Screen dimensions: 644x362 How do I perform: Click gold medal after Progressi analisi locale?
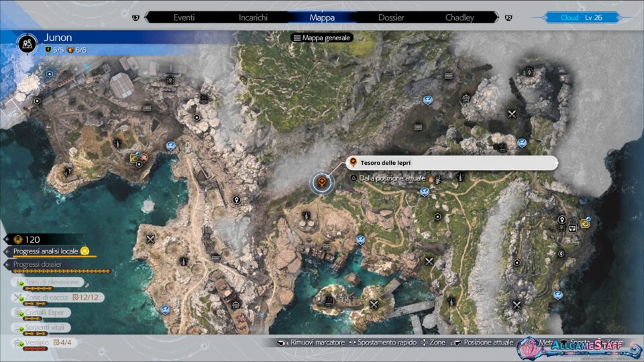(x=85, y=251)
